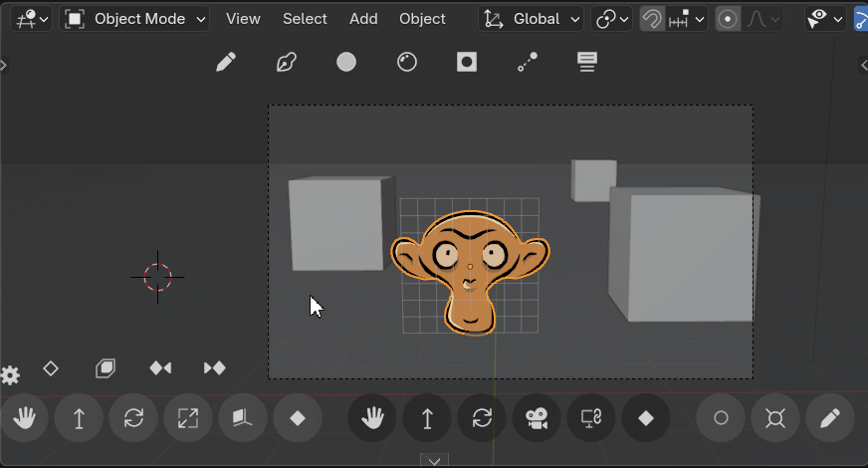Screen dimensions: 868x468
Task: Open the editor type selector dropdown
Action: pos(32,19)
